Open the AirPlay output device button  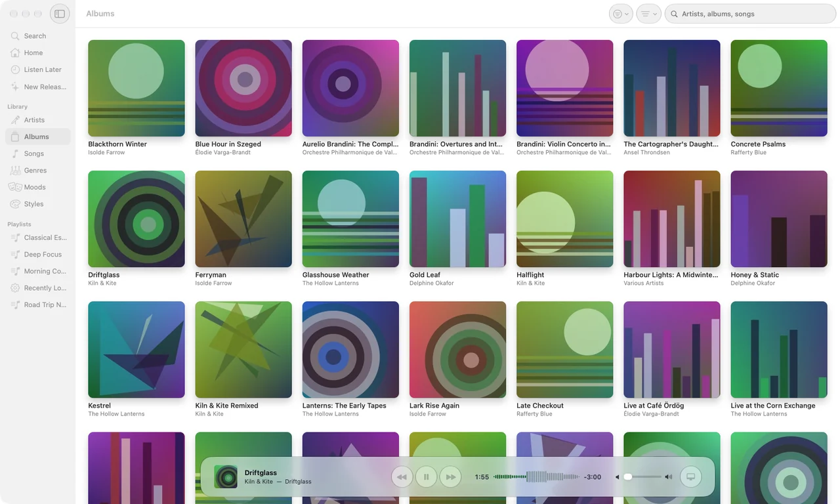pyautogui.click(x=690, y=477)
